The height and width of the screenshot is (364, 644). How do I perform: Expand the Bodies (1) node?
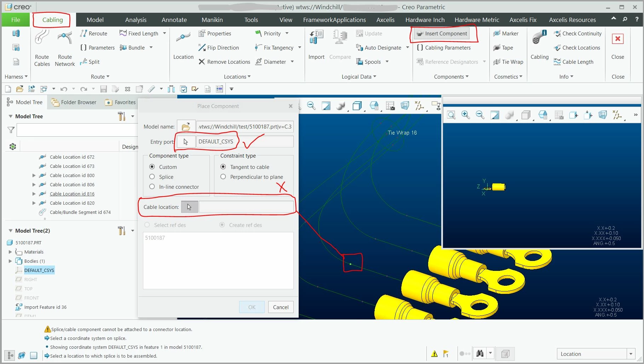10,261
